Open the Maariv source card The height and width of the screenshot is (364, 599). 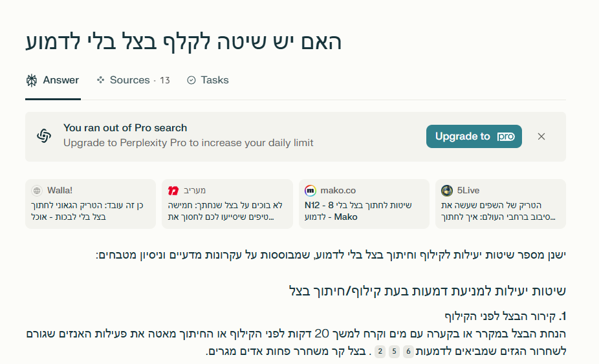click(226, 204)
